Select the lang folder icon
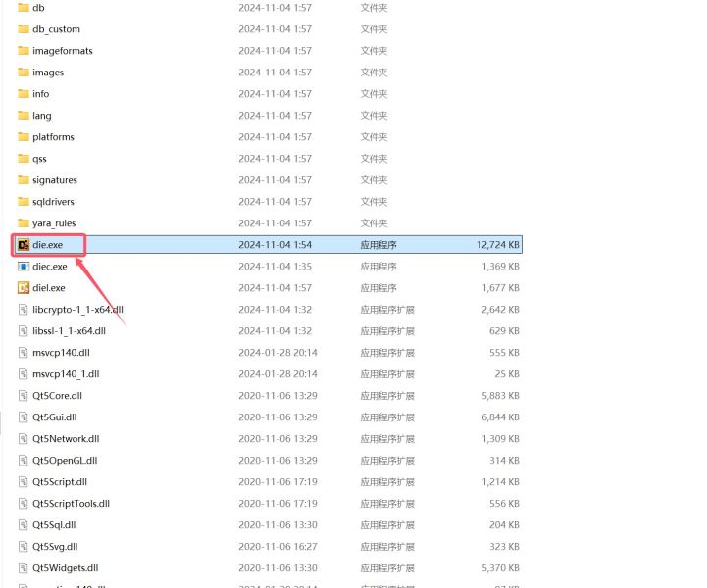The image size is (707, 588). (x=24, y=116)
